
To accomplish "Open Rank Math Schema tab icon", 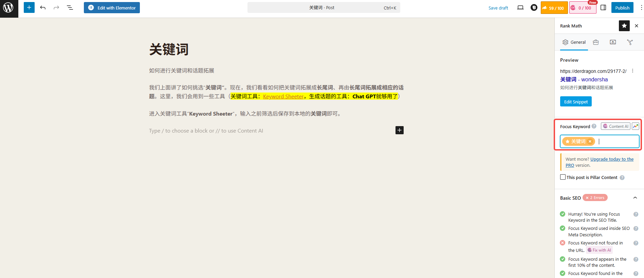I will 612,42.
